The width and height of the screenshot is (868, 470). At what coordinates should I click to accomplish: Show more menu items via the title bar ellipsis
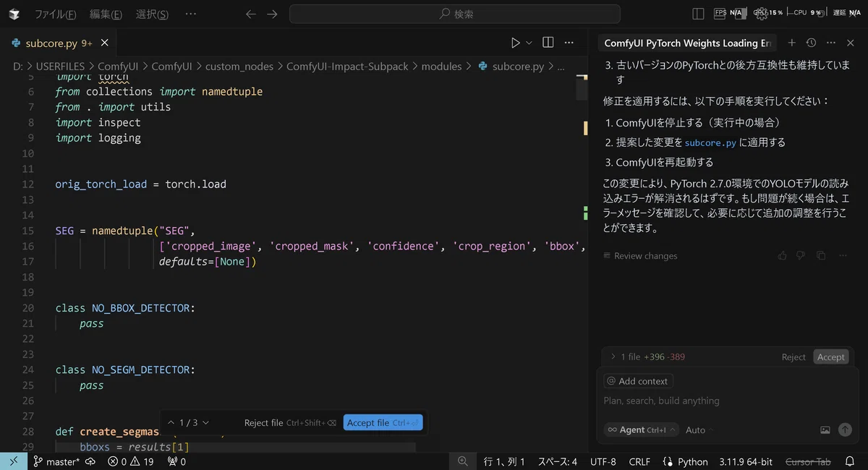click(190, 14)
